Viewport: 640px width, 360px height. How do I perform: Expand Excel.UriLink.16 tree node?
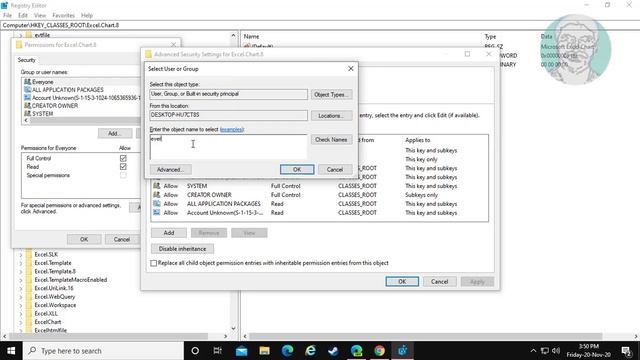click(21, 288)
